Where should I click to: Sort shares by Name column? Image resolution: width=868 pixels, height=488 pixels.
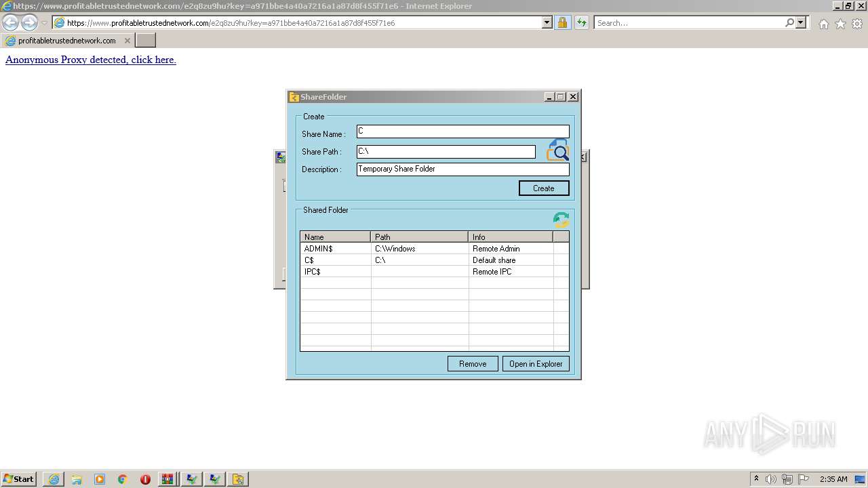336,237
